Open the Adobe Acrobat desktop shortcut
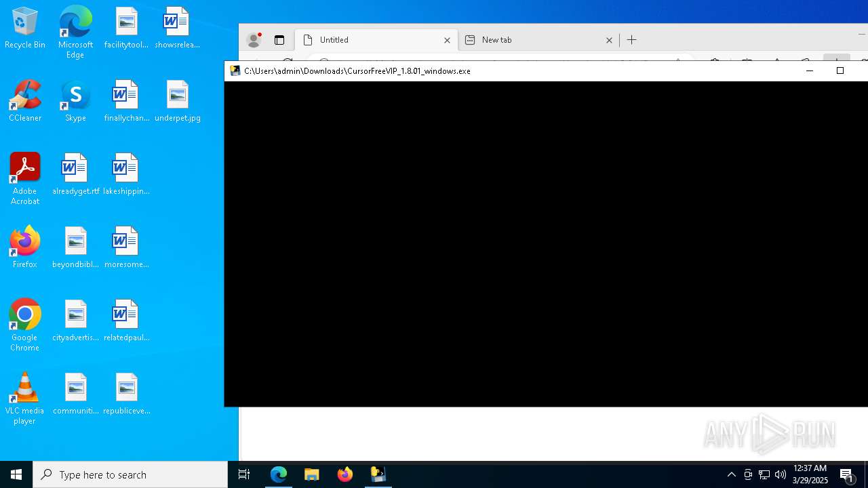868x488 pixels. (x=25, y=179)
